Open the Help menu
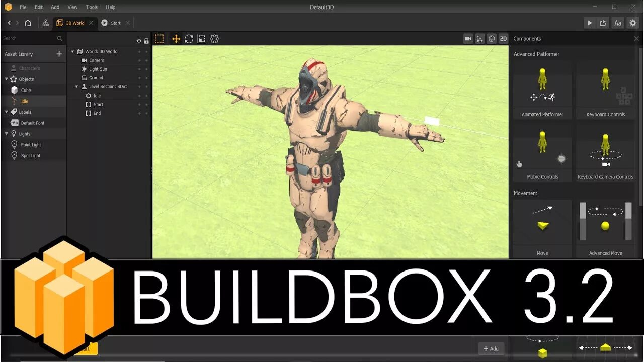 [x=111, y=7]
